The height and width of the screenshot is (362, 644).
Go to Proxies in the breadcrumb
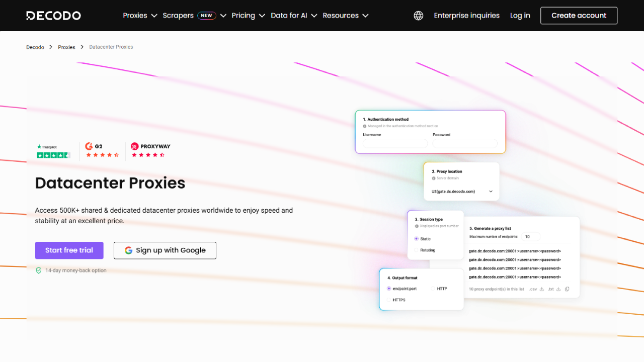click(66, 47)
